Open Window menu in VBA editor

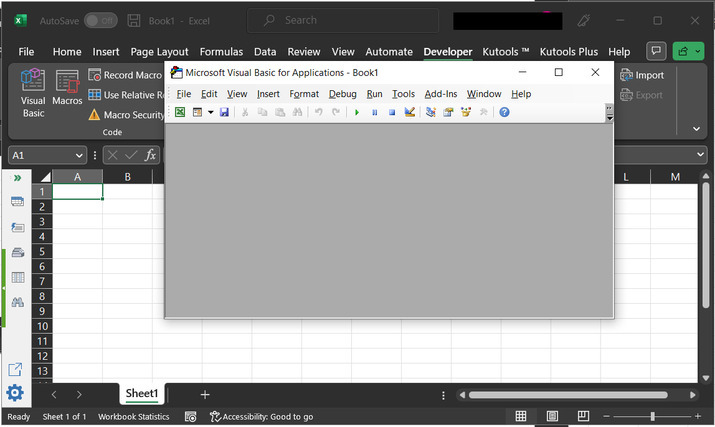click(x=484, y=94)
